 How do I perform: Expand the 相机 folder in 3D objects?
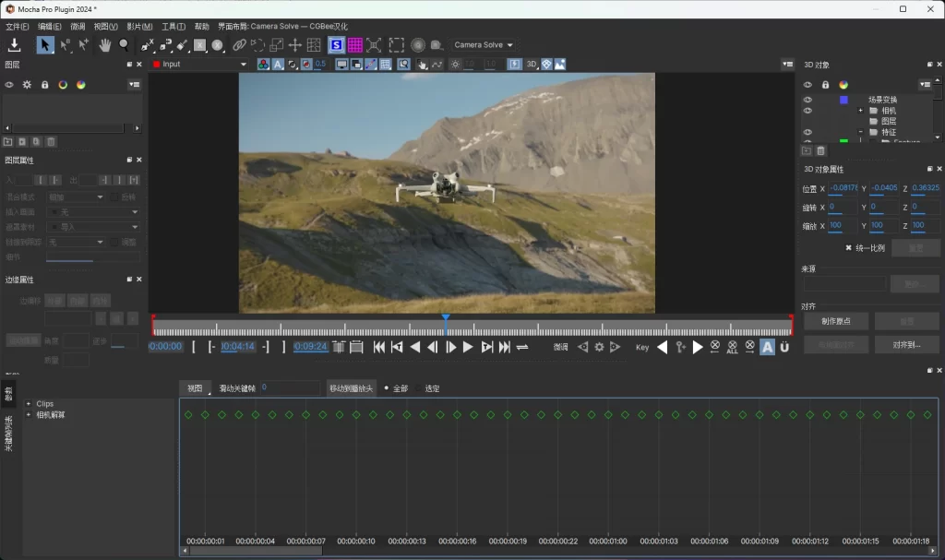(x=860, y=111)
